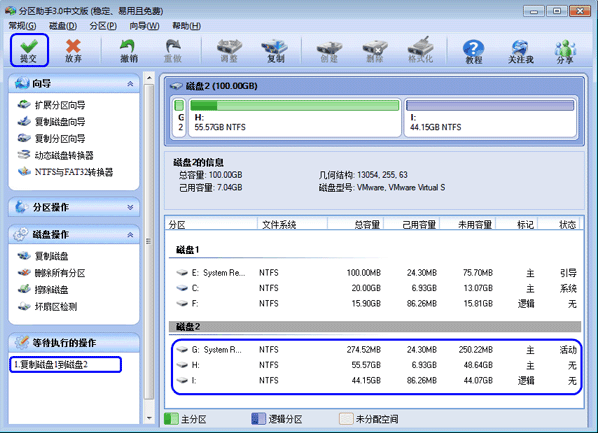
Task: Click the 放弃 (Discard) toolbar icon
Action: click(73, 50)
